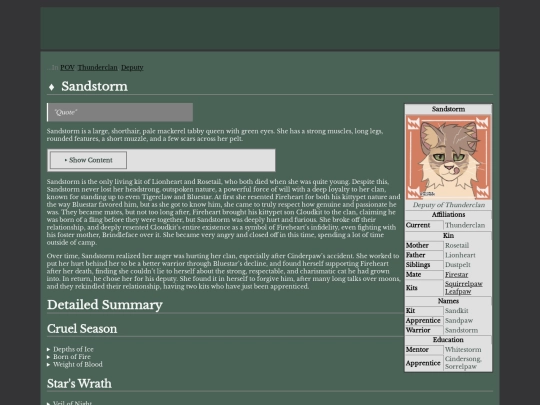Open the POV category link
The width and height of the screenshot is (540, 405).
(67, 68)
